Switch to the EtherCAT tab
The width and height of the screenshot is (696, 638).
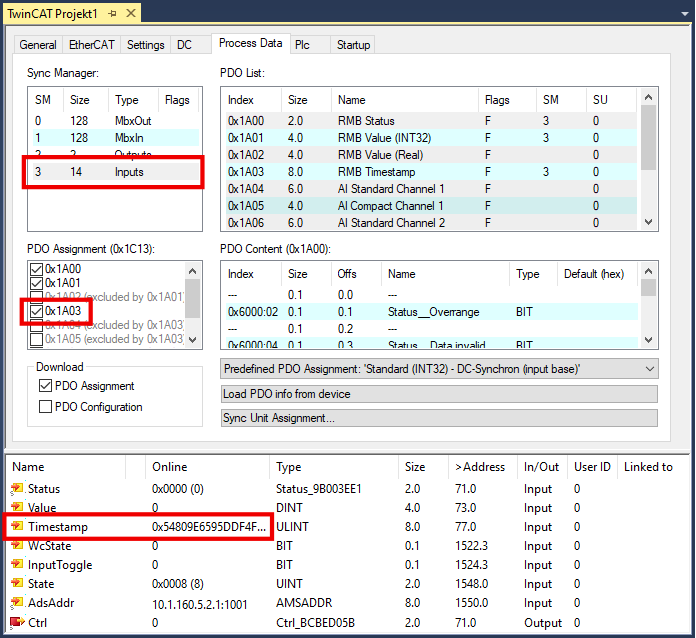tap(91, 45)
